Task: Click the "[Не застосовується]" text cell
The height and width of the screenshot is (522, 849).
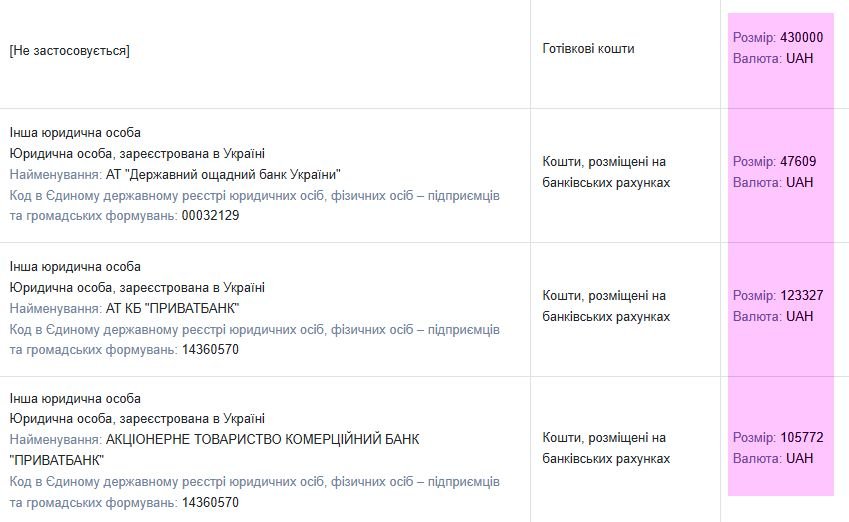Action: (69, 51)
